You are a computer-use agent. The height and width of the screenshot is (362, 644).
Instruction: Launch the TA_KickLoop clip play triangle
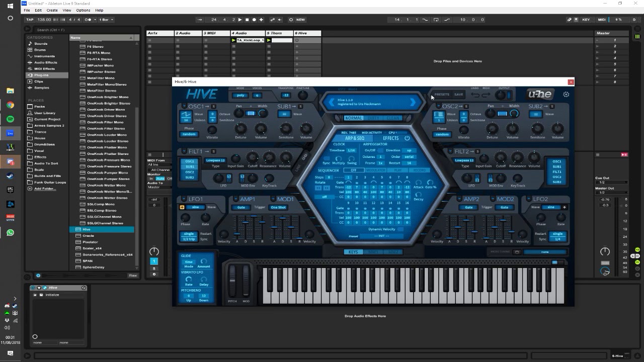(x=233, y=40)
